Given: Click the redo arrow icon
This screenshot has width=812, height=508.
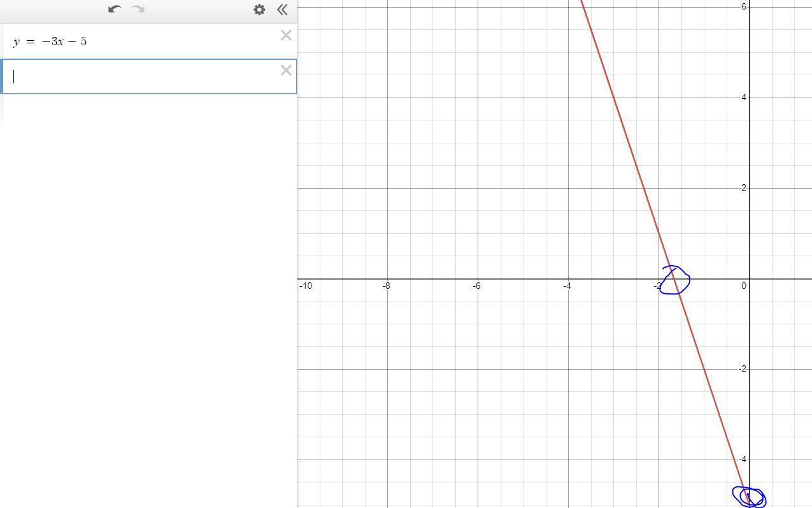Looking at the screenshot, I should tap(138, 9).
